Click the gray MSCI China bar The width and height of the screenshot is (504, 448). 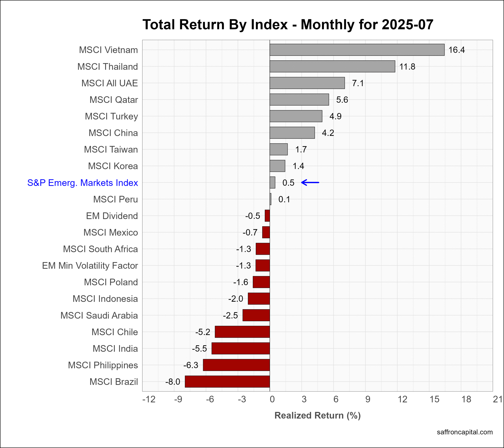(292, 133)
